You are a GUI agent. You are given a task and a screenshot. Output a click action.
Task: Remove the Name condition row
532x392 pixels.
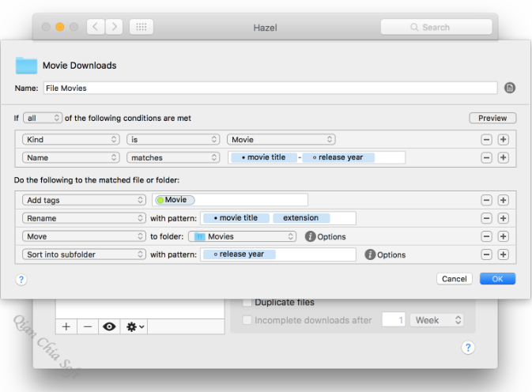coord(486,157)
